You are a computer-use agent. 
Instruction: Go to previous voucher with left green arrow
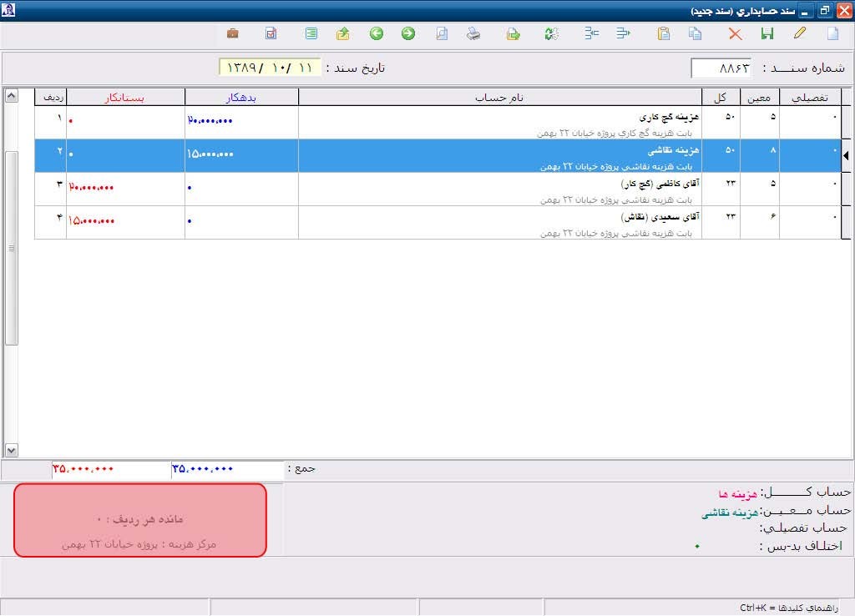coord(377,34)
